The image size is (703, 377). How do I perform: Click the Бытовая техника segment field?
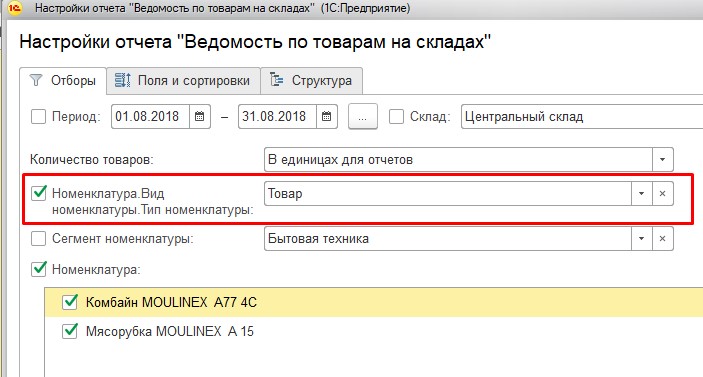[x=448, y=238]
